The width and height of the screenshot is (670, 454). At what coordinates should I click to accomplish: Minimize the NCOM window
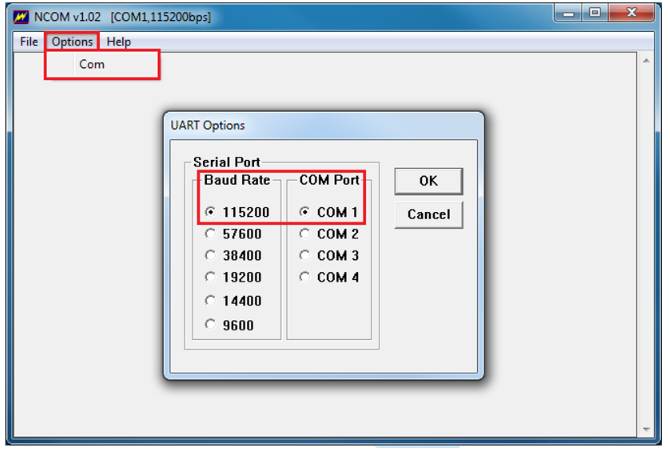tap(573, 15)
